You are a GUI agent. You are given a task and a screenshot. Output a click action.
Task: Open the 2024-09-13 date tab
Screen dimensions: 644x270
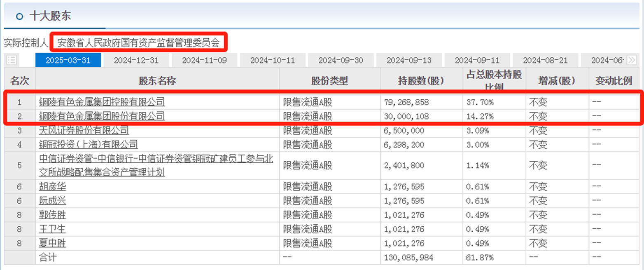(409, 60)
